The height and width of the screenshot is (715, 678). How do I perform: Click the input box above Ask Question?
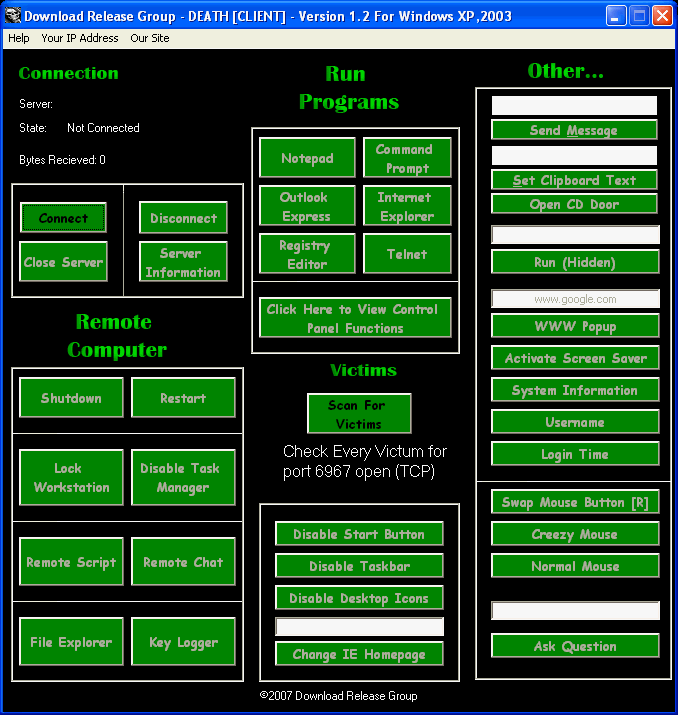tap(575, 611)
